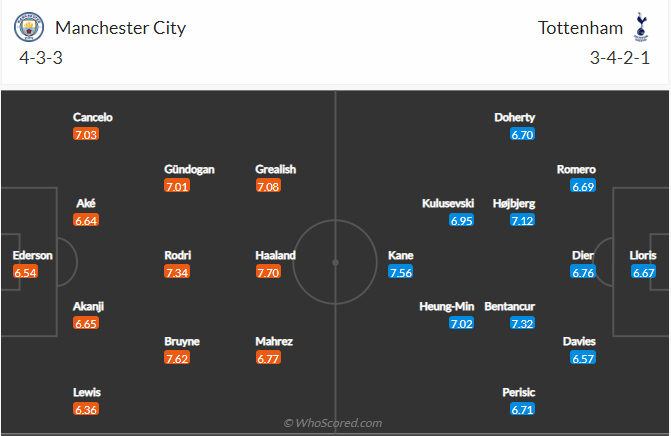Viewport: 671px width, 436px height.
Task: Select Cancelo's player name
Action: coord(93,117)
